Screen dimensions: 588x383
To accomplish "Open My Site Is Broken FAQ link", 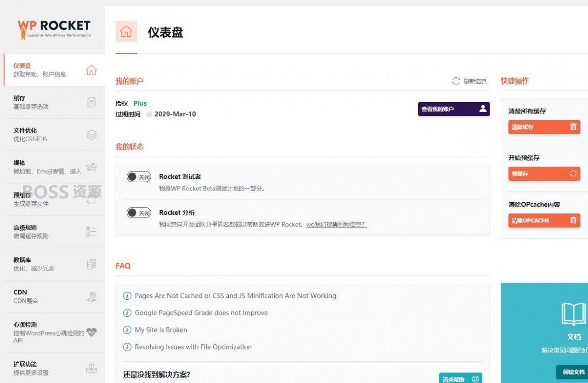I will [x=161, y=330].
